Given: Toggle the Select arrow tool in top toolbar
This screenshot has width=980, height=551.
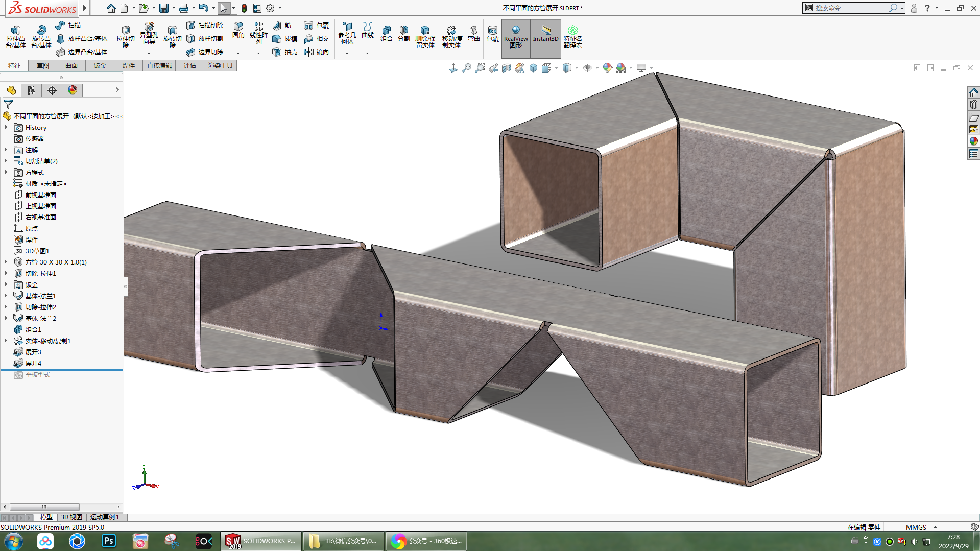Looking at the screenshot, I should click(223, 8).
